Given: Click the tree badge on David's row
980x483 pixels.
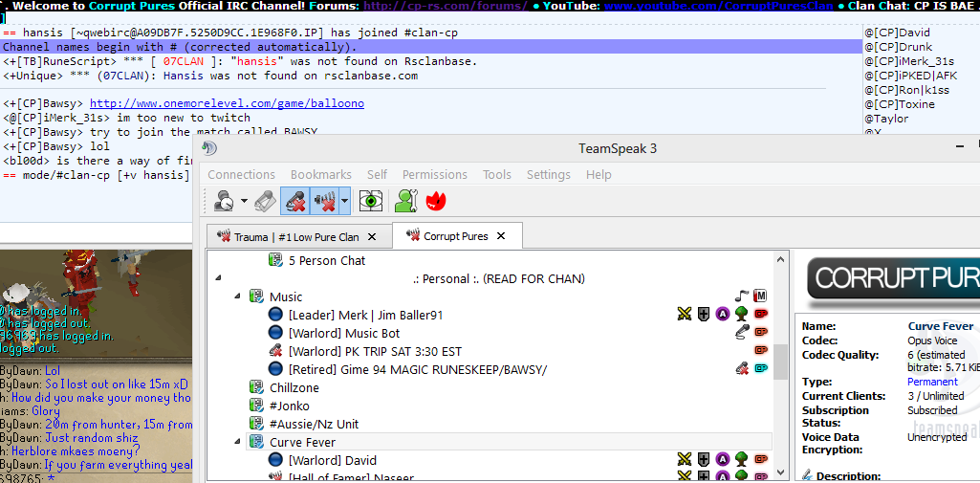Looking at the screenshot, I should (742, 460).
